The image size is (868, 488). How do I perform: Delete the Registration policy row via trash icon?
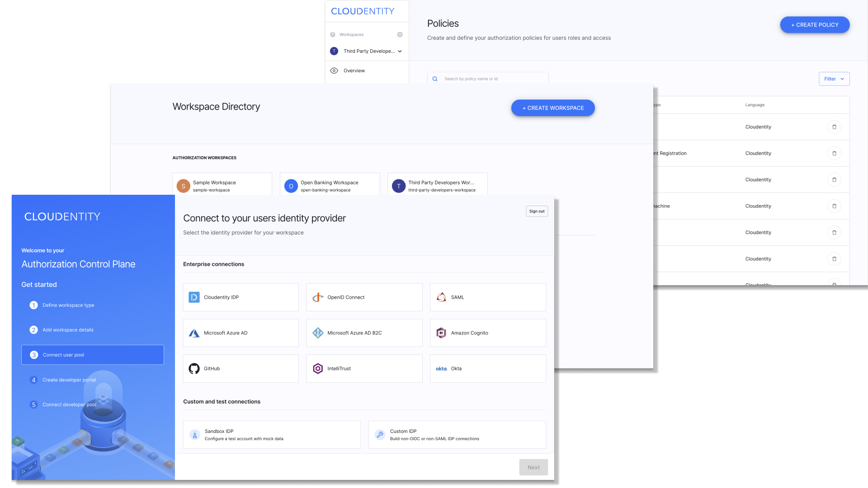pyautogui.click(x=834, y=153)
